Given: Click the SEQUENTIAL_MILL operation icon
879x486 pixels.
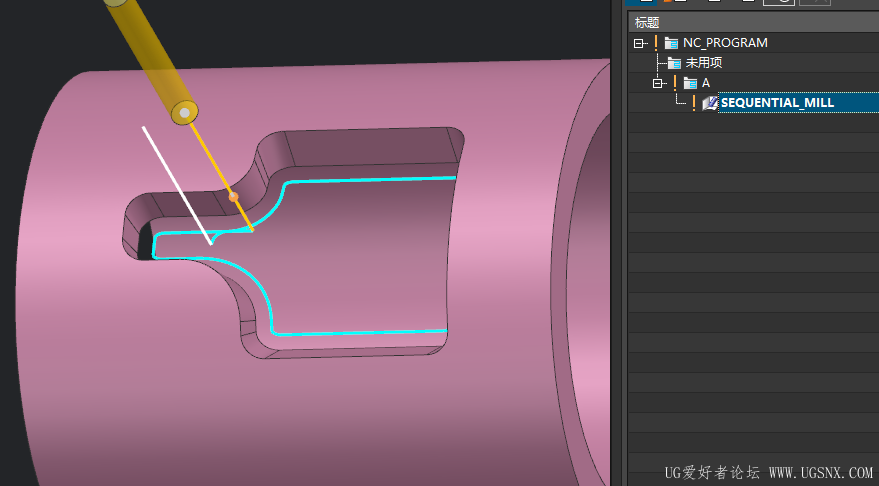Looking at the screenshot, I should [710, 103].
